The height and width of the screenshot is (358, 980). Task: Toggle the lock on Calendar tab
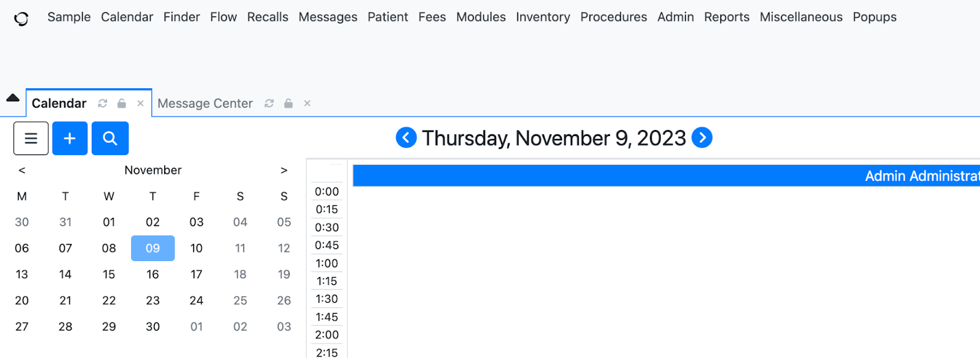(122, 104)
